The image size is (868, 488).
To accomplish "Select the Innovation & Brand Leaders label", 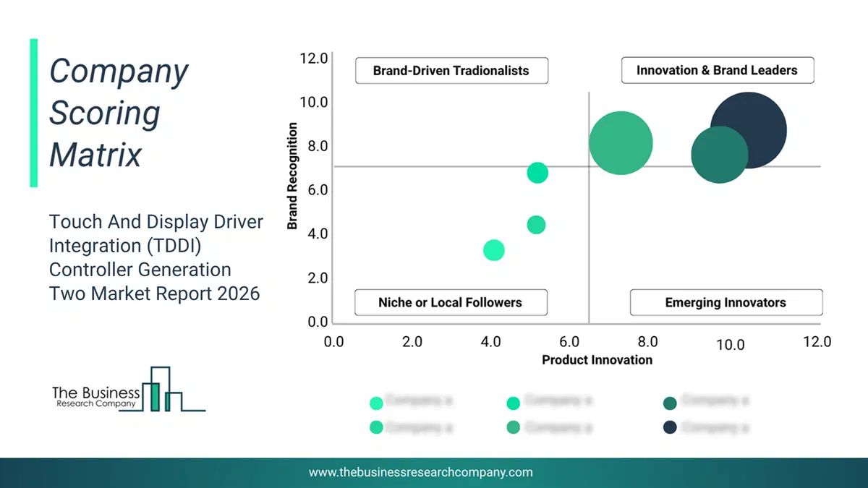I will (717, 71).
